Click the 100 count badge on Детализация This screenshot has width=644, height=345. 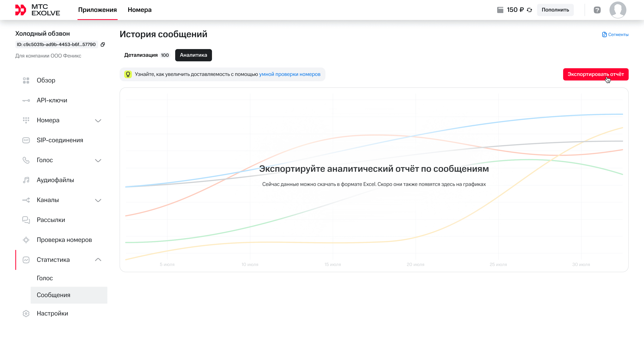tap(165, 55)
